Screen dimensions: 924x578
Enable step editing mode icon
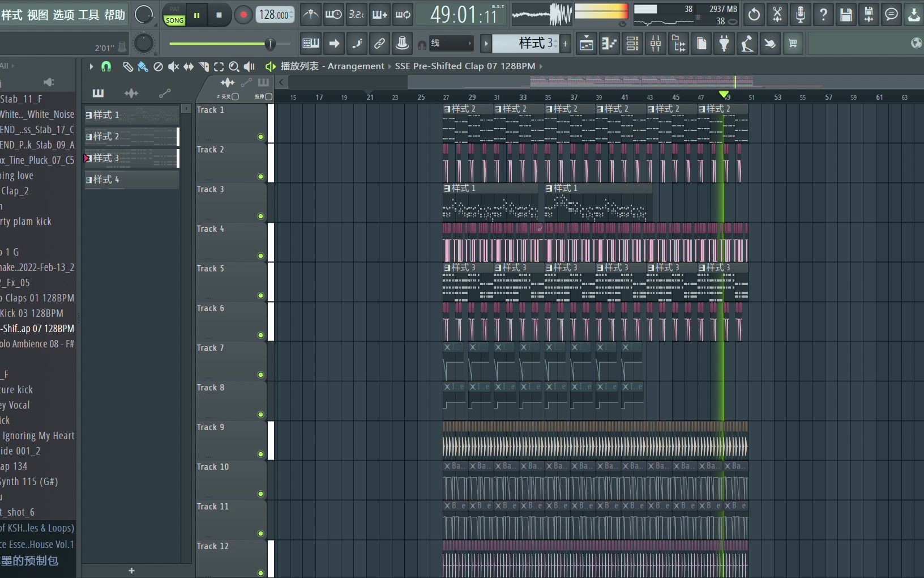point(357,43)
